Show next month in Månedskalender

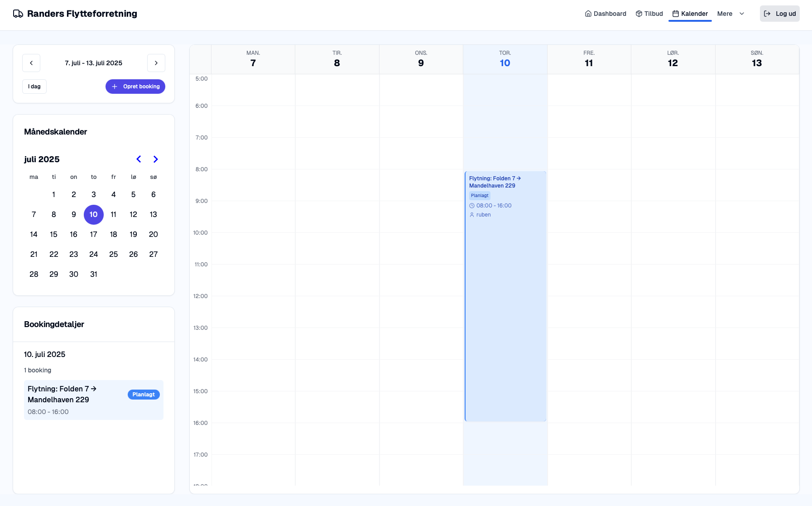tap(155, 159)
